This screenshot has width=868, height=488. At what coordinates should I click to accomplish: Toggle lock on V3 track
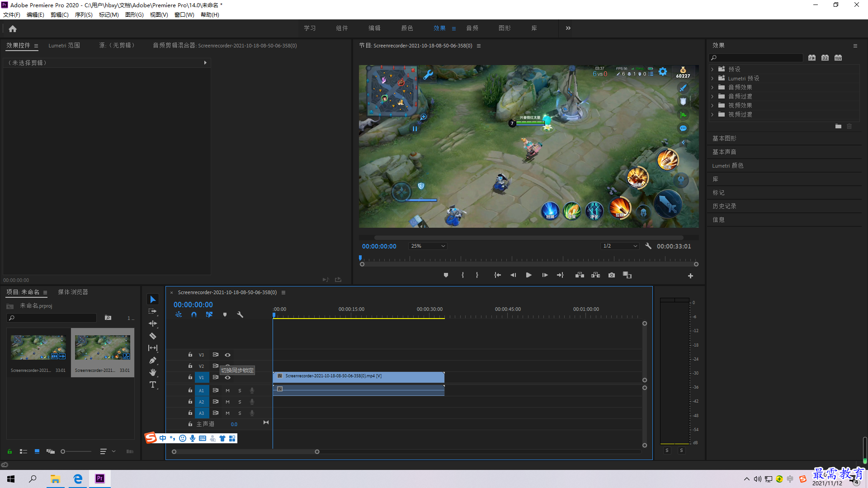[190, 355]
